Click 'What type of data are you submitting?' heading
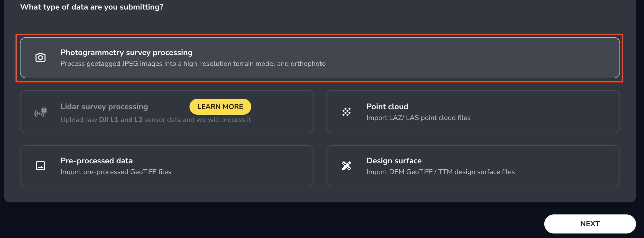The width and height of the screenshot is (644, 238). point(91,7)
